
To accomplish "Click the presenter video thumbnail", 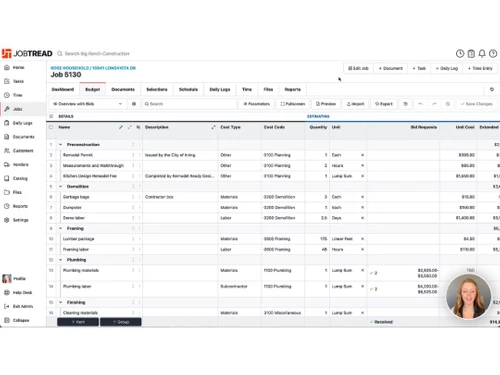I will click(x=468, y=297).
